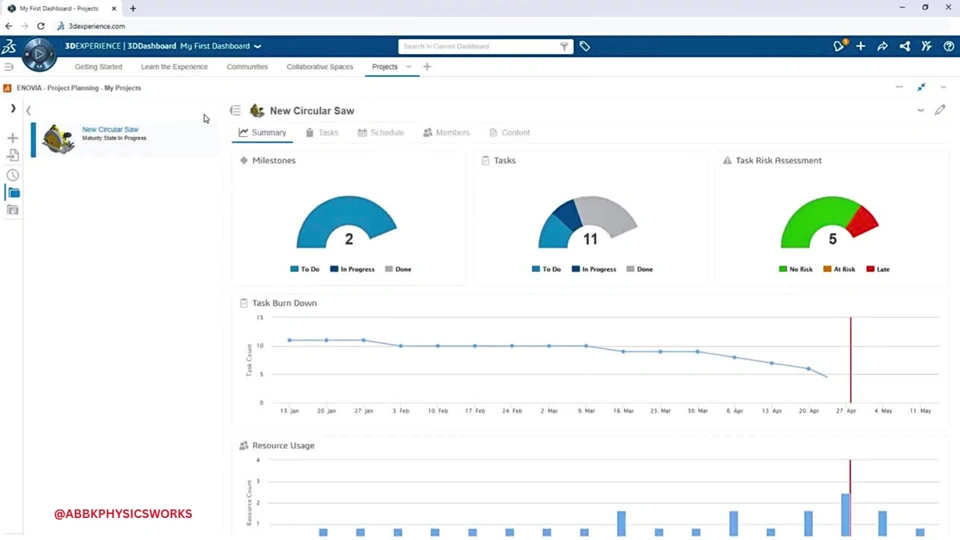960x540 pixels.
Task: Click the share arrow icon
Action: [x=882, y=47]
